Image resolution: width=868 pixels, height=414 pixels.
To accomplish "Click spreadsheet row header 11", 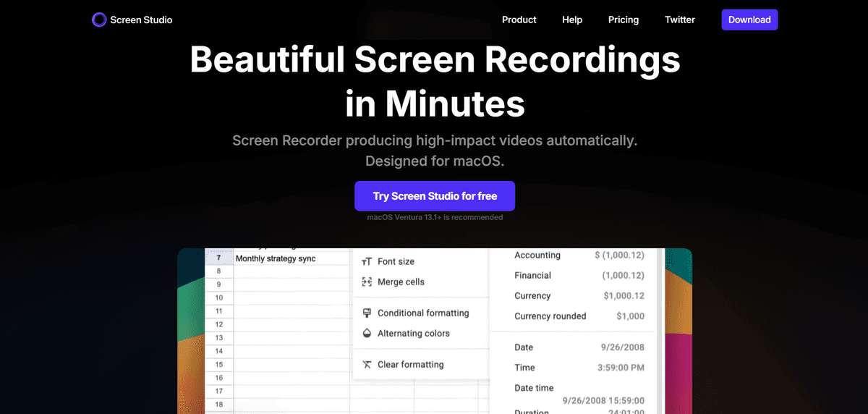I will (219, 311).
